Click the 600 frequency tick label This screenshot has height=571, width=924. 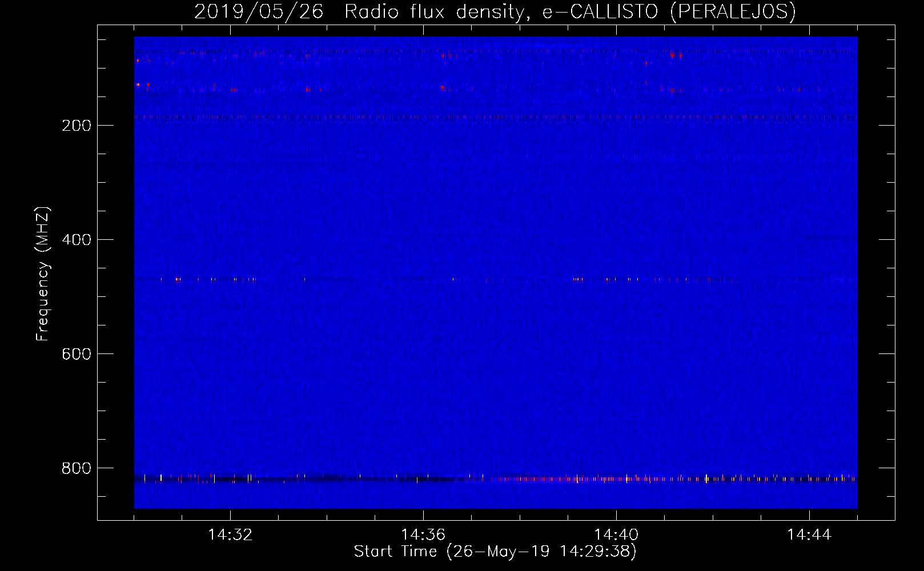pos(77,354)
